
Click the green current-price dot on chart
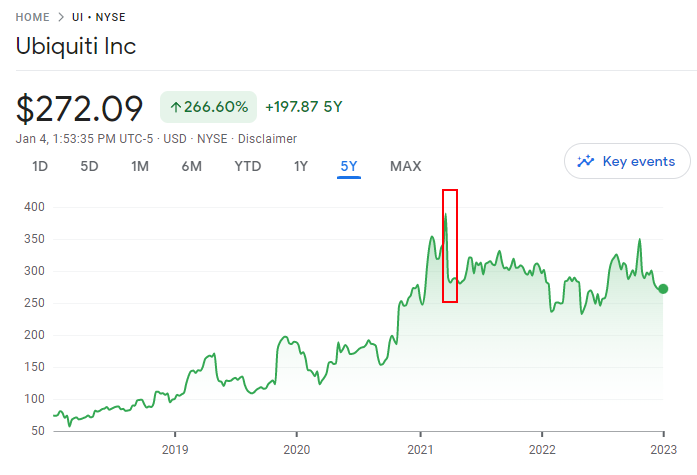click(x=663, y=289)
